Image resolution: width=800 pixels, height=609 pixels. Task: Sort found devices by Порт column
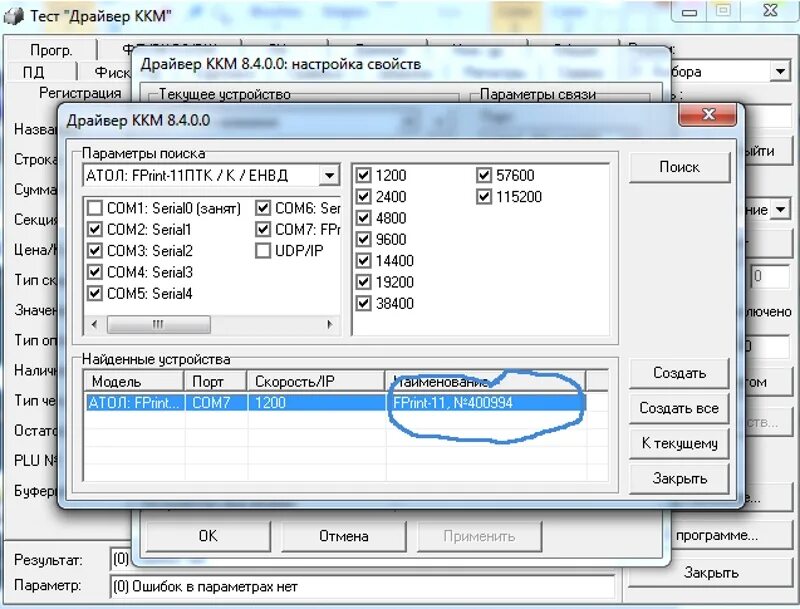click(x=216, y=382)
